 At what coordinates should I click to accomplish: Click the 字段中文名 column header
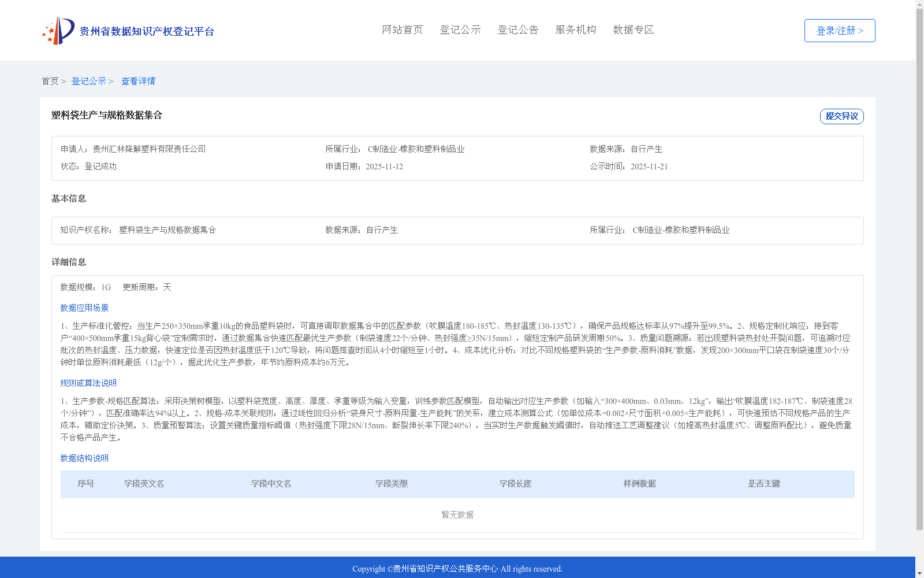click(271, 484)
